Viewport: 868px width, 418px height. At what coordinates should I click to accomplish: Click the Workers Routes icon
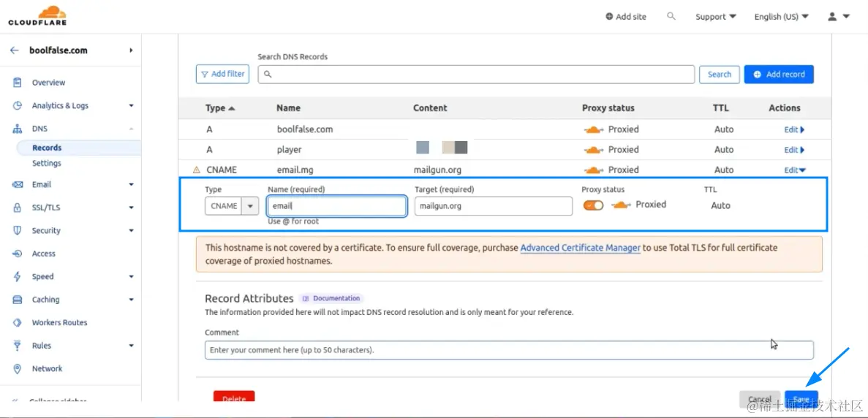pos(17,322)
